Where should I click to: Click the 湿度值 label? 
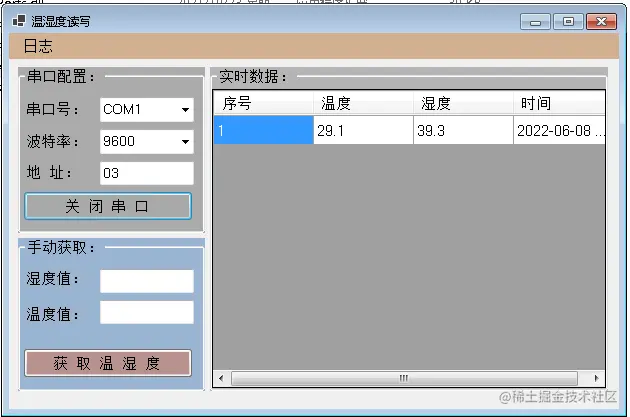(x=53, y=279)
